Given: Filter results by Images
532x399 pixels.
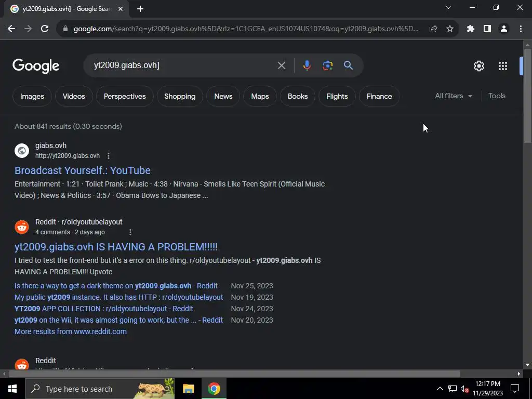Looking at the screenshot, I should point(32,96).
